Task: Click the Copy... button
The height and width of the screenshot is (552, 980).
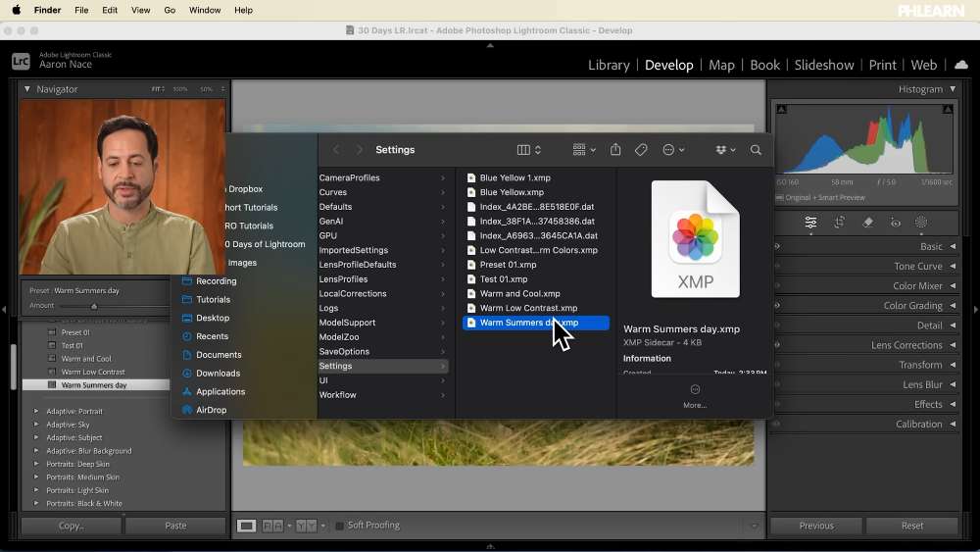Action: (x=72, y=526)
